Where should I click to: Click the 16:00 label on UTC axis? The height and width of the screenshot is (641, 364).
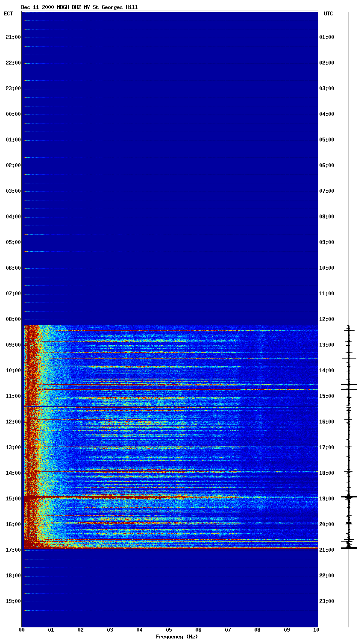327,422
